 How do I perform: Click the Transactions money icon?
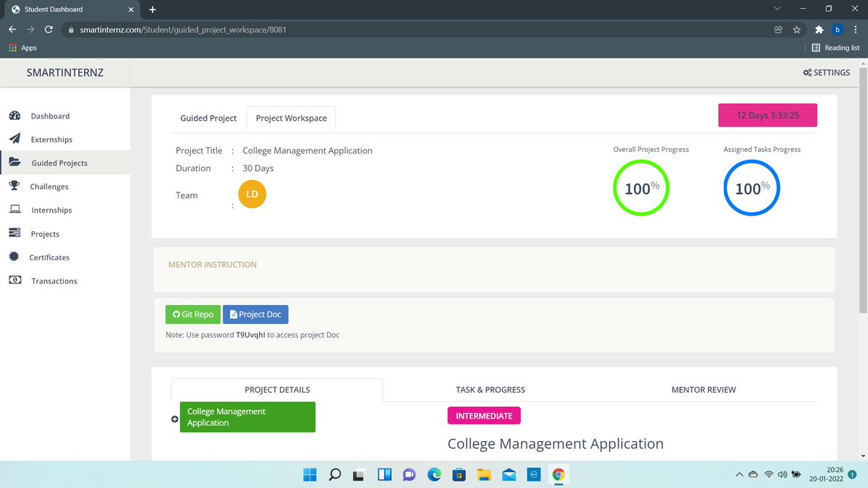coord(14,280)
